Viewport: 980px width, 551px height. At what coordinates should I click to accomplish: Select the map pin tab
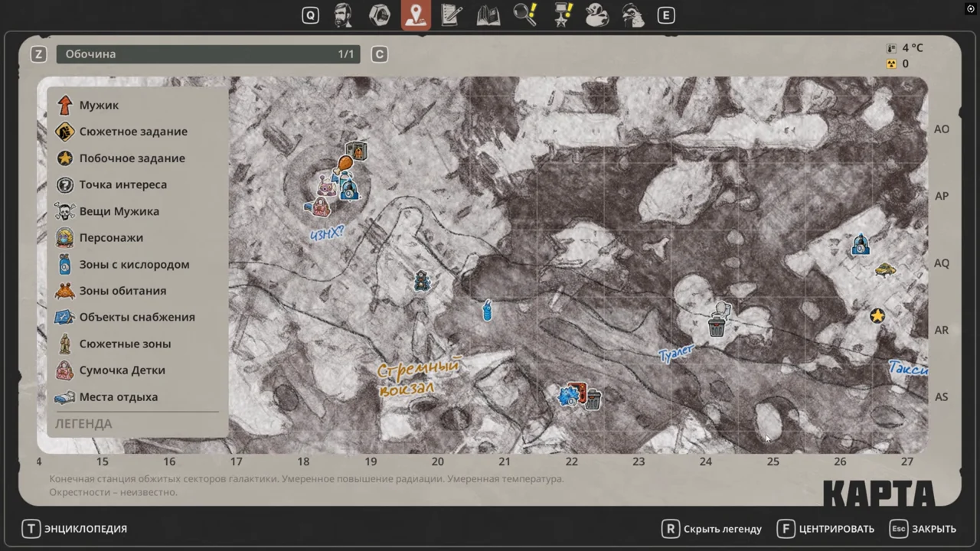416,15
